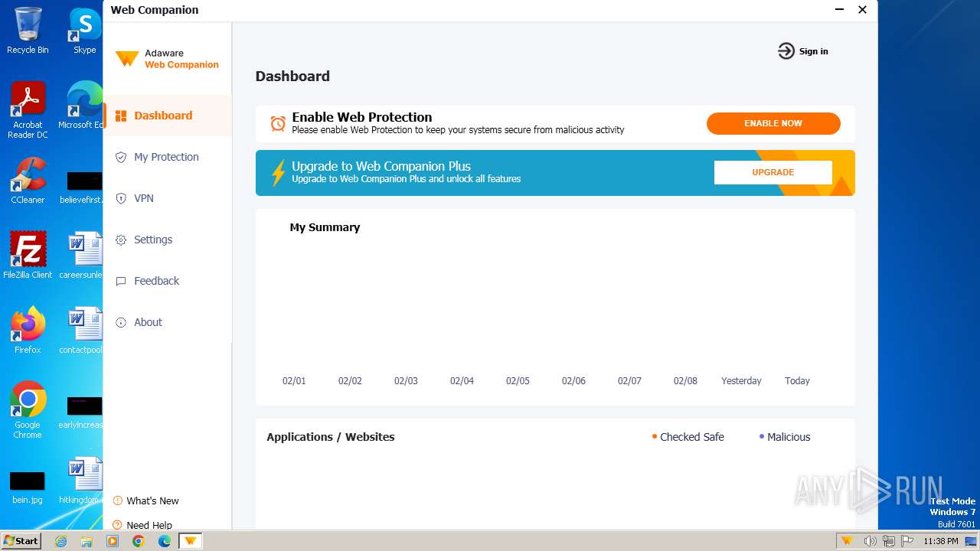The image size is (980, 551).
Task: Open Settings in the sidebar
Action: pos(167,240)
